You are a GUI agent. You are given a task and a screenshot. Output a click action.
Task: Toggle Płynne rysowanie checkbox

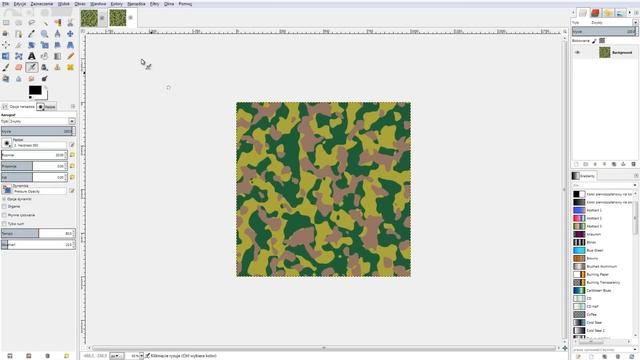tap(4, 215)
